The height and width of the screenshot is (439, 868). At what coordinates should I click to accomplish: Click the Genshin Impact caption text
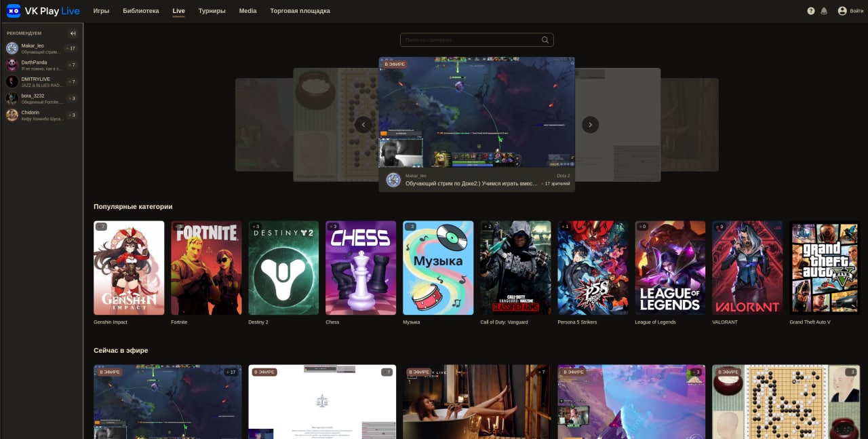click(x=111, y=322)
